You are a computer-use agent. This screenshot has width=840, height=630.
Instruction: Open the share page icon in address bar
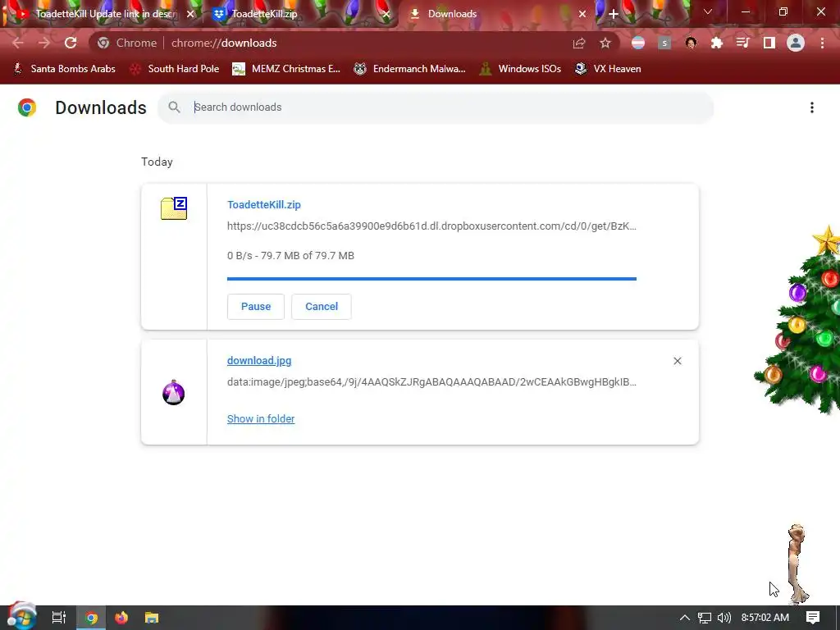(x=579, y=43)
